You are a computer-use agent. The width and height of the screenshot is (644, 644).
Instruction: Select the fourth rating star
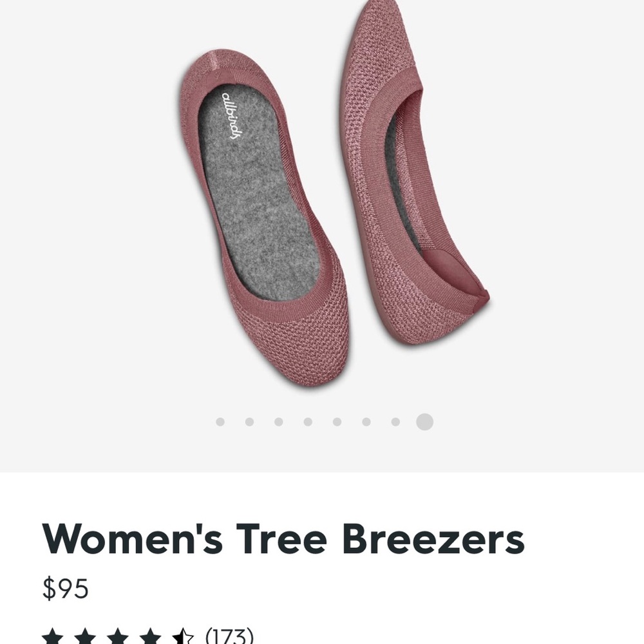[150, 637]
